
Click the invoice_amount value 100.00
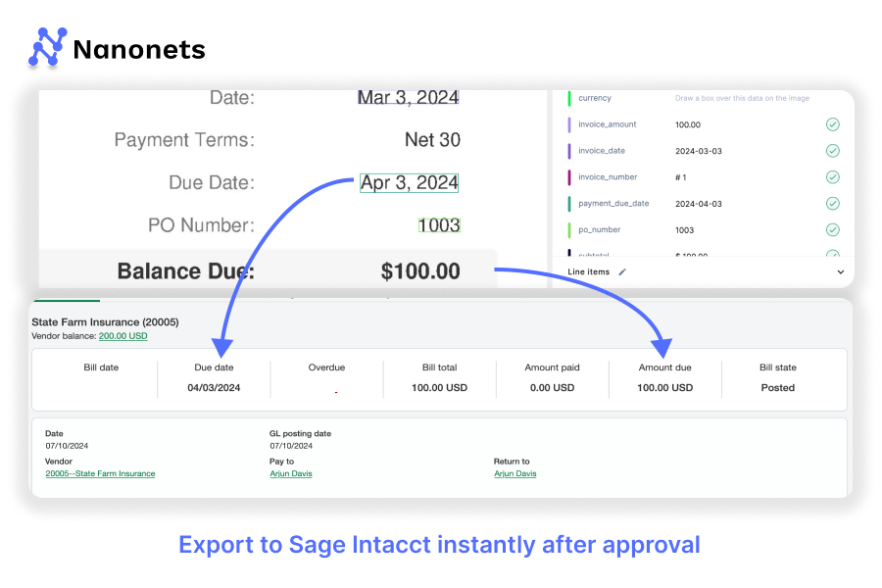pyautogui.click(x=688, y=124)
